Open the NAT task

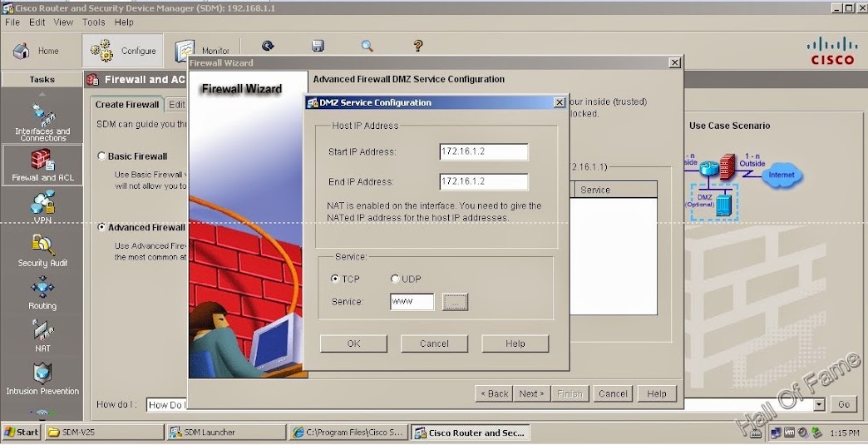click(x=42, y=336)
